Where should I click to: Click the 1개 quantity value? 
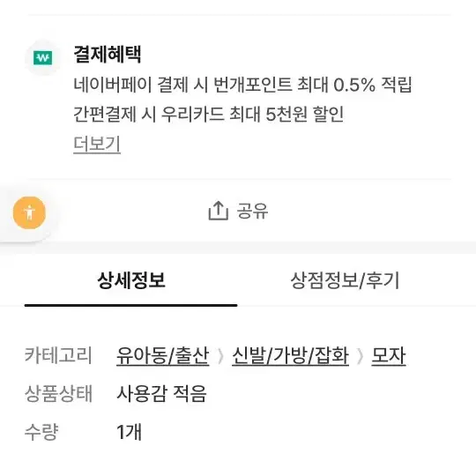129,432
